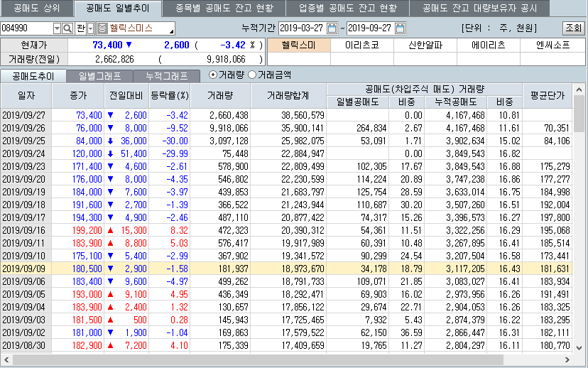Open the end date calendar picker
Viewport: 588px width, 368px height.
point(400,28)
